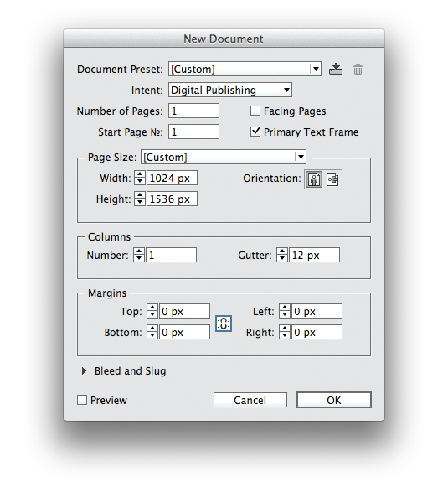Select the Portrait orientation icon
Image resolution: width=448 pixels, height=487 pixels.
314,179
